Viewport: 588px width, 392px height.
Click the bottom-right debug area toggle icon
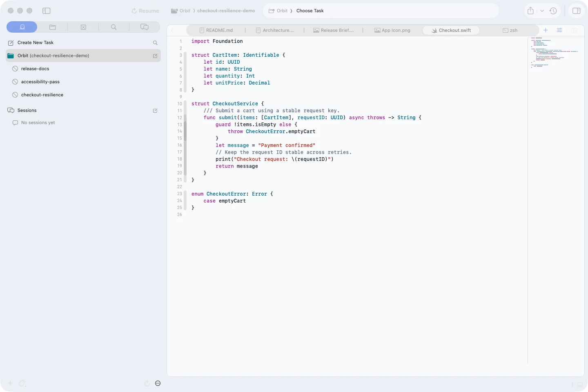click(580, 384)
